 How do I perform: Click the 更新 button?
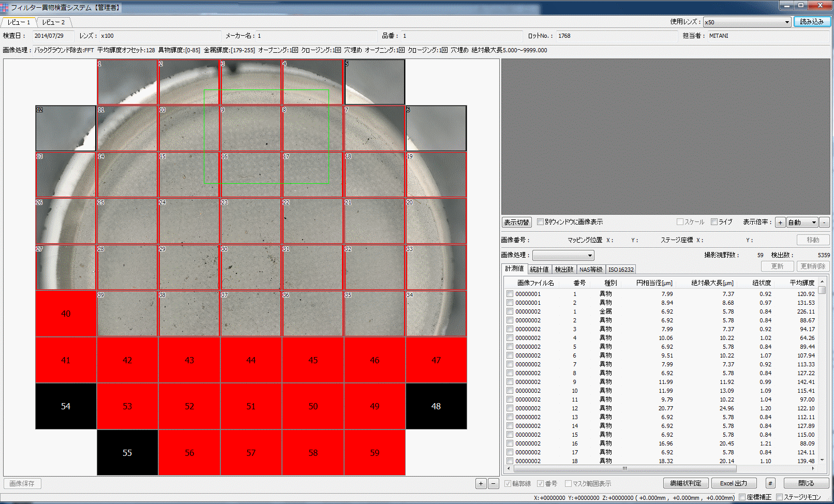pyautogui.click(x=777, y=266)
